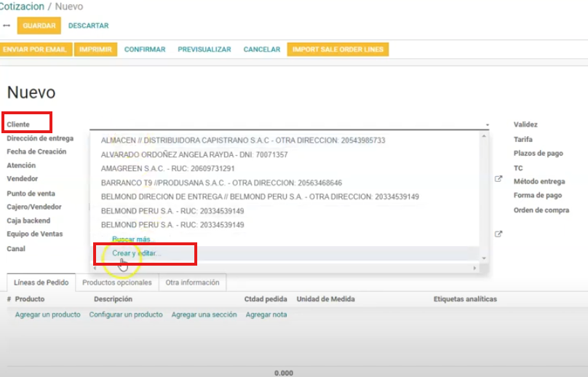Screen dimensions: 588x377
Task: Click the dropdown list scroll down arrow
Action: pyautogui.click(x=484, y=258)
